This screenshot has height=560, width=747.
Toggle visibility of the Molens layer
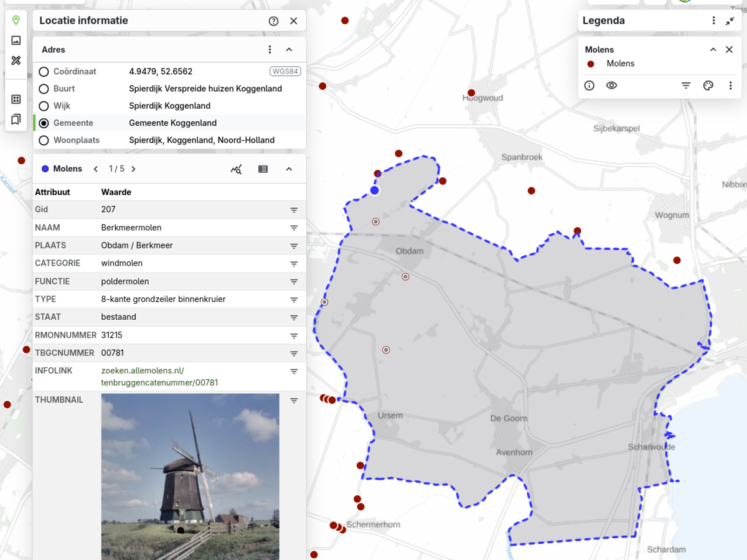pos(611,86)
